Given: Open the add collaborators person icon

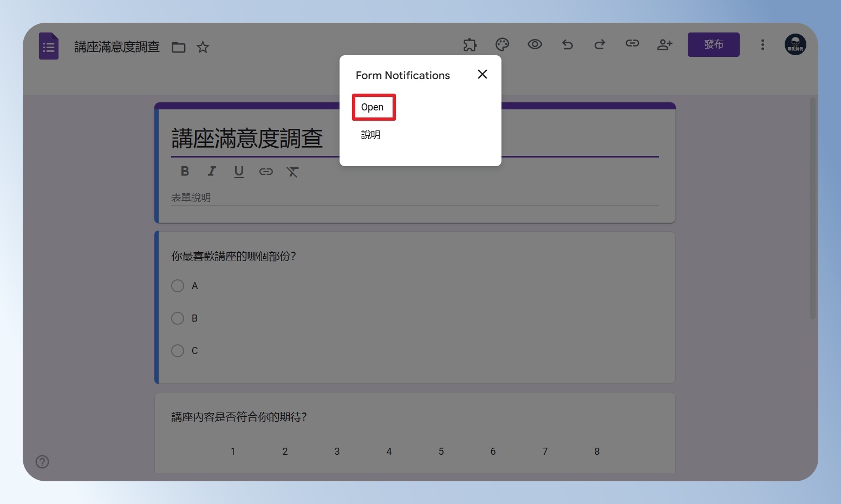Looking at the screenshot, I should (x=664, y=44).
